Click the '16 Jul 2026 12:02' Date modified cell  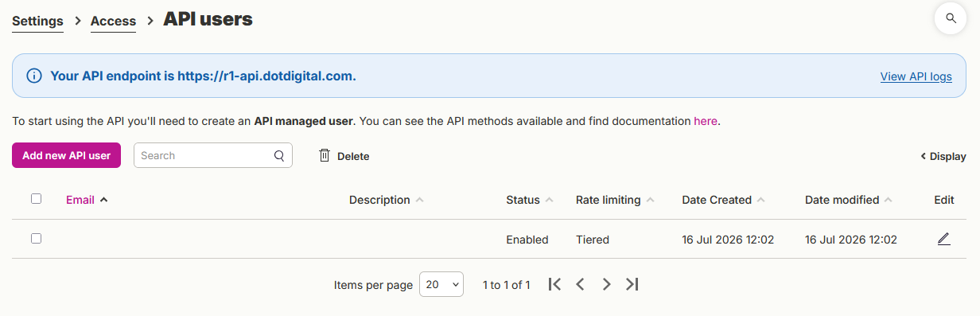851,239
